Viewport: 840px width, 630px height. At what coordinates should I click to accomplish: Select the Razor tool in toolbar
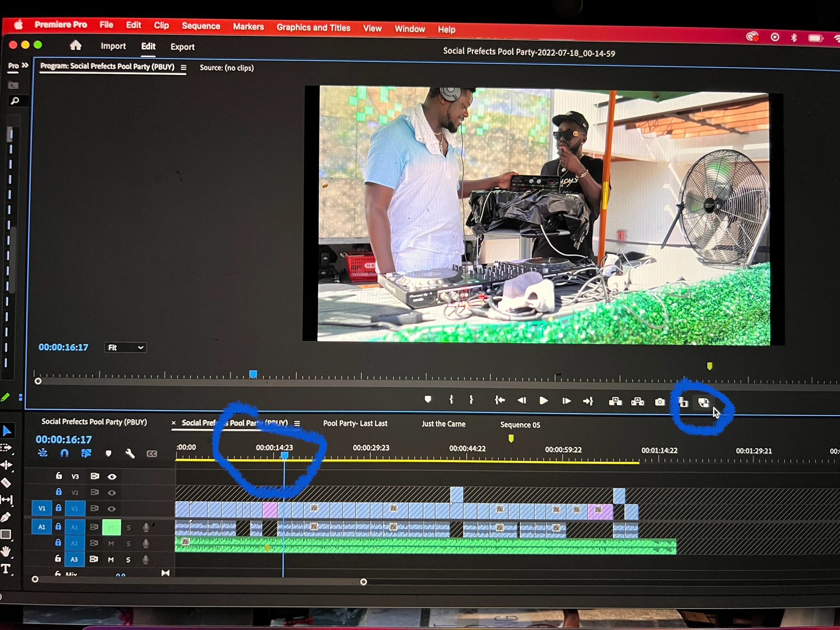pyautogui.click(x=6, y=482)
